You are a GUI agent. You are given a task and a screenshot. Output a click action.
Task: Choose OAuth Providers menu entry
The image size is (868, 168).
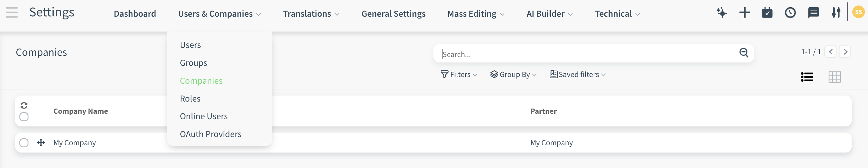click(x=210, y=134)
